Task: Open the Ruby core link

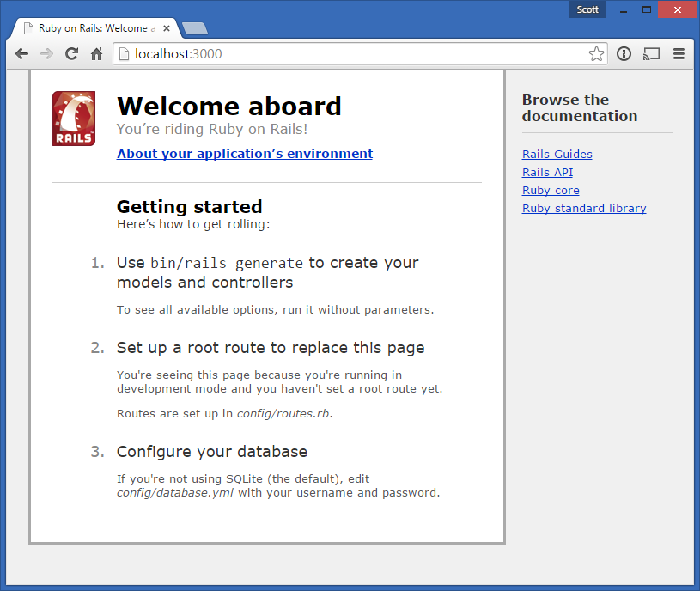Action: [551, 190]
